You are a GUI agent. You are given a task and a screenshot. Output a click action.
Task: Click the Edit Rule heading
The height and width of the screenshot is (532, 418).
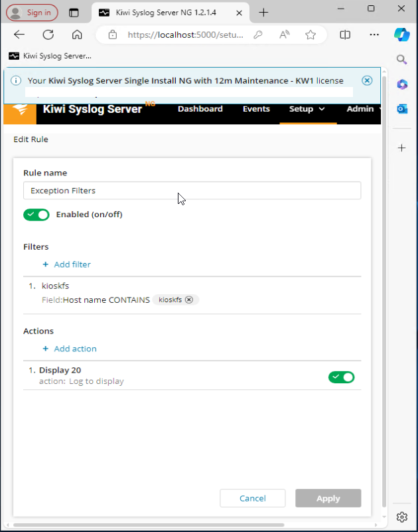click(31, 139)
